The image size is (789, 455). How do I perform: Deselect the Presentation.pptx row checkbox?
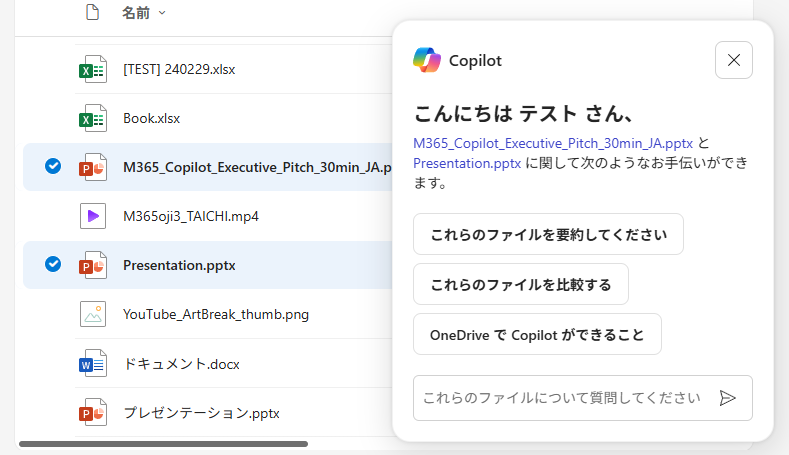(53, 265)
